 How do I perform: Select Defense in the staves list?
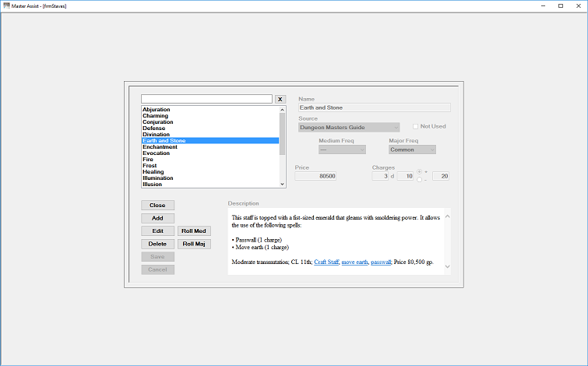(x=210, y=128)
